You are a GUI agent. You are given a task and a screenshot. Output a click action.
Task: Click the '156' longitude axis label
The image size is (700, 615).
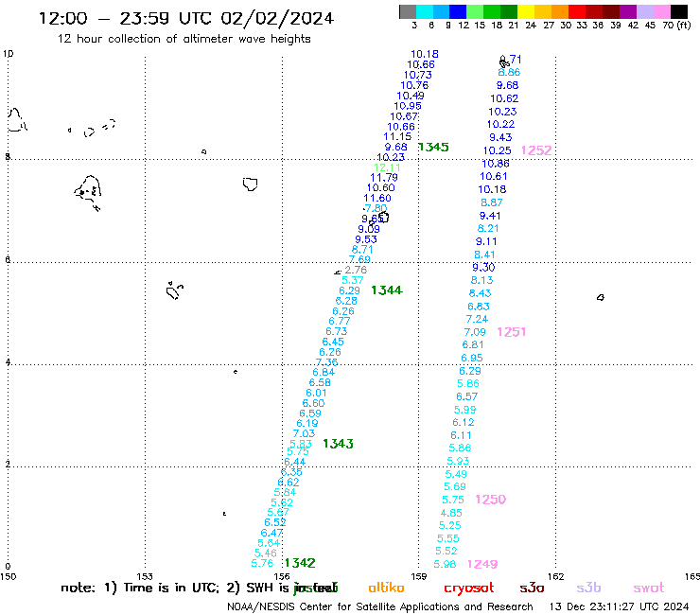pos(282,576)
